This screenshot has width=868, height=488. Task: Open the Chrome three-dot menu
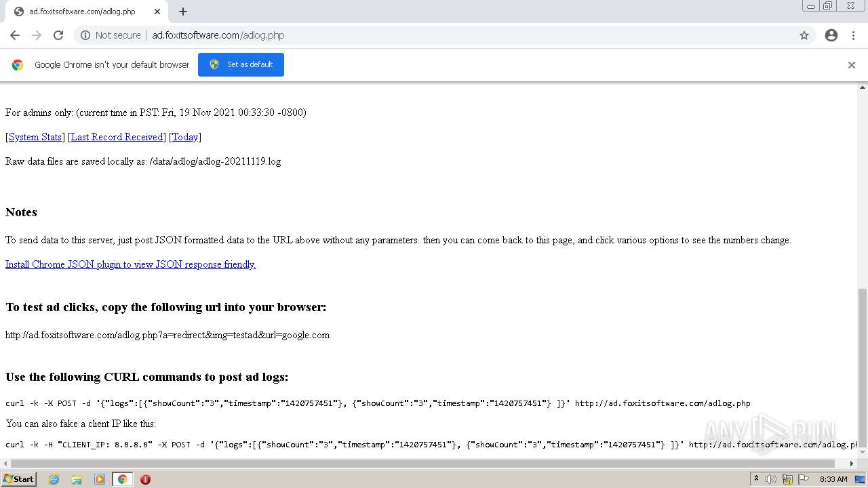[x=854, y=35]
